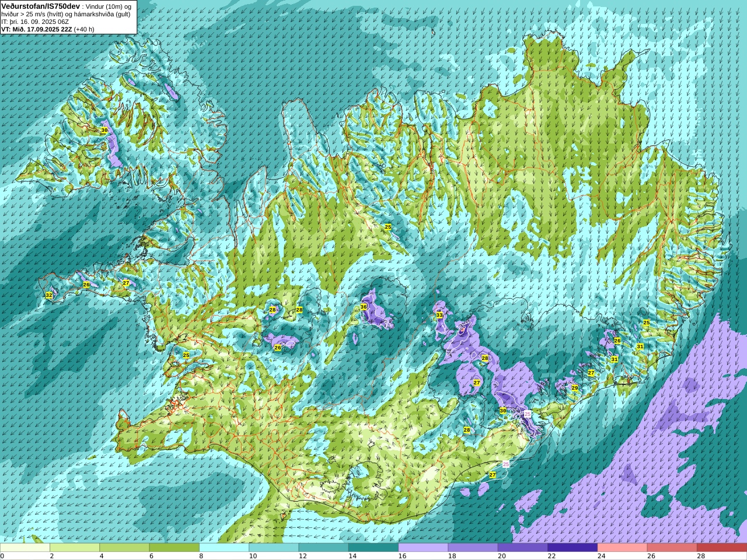Click the yellow max gust marker reading 32
The image size is (747, 560).
tap(49, 296)
